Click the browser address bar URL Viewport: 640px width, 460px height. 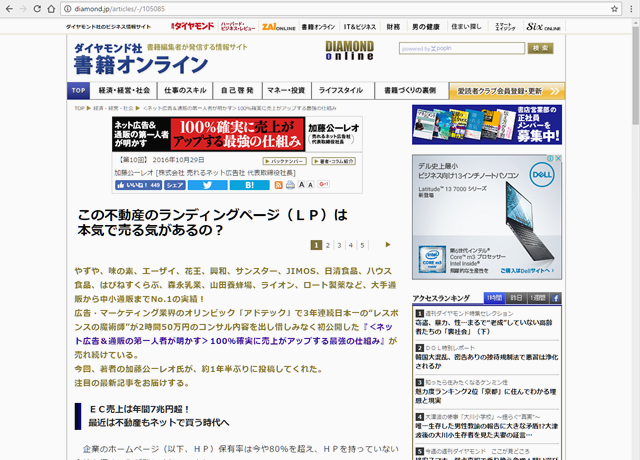150,8
